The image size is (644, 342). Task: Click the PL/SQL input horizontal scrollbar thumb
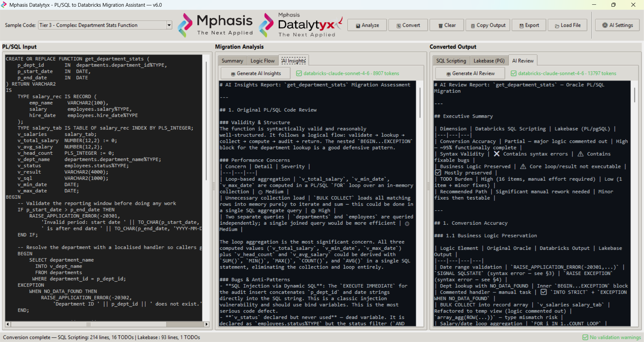coord(88,324)
